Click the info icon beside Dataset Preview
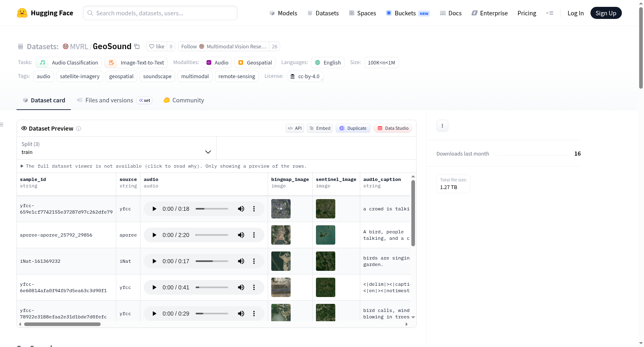Viewport: 644px width, 347px height. point(78,129)
